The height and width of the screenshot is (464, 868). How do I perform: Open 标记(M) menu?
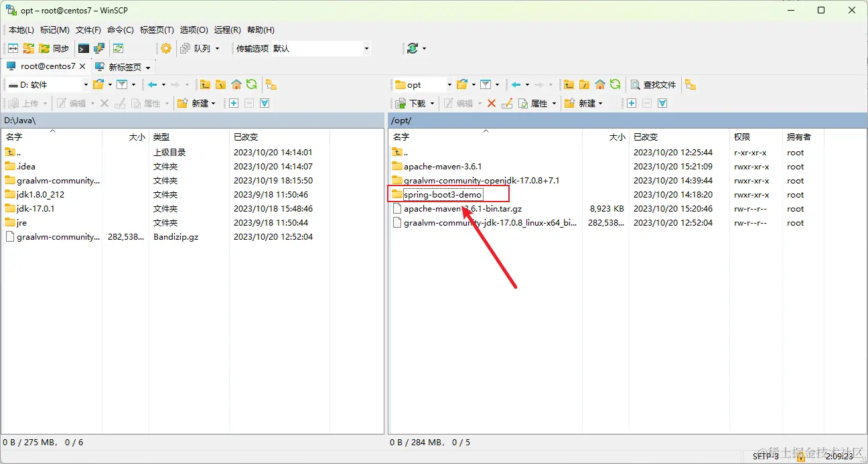pos(55,30)
